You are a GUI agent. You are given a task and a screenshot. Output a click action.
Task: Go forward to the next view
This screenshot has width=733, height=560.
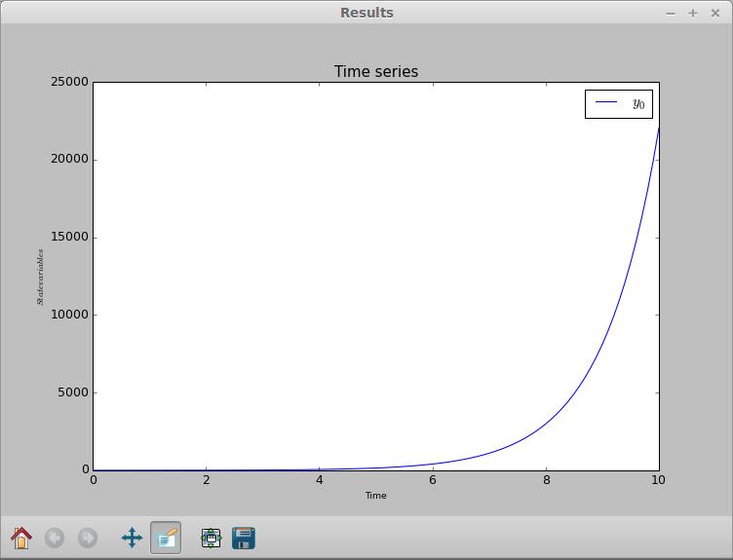[x=88, y=538]
